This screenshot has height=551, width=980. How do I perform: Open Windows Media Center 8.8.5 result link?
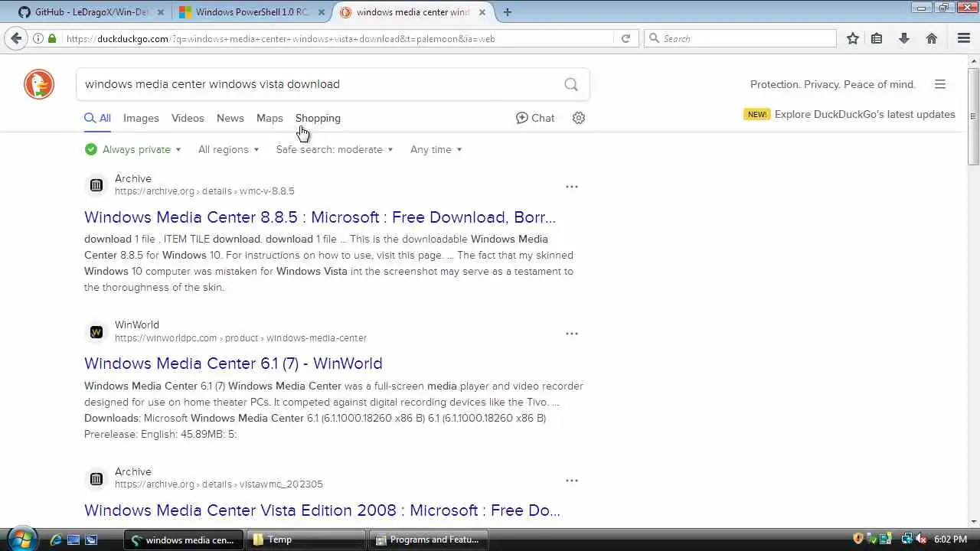[320, 217]
